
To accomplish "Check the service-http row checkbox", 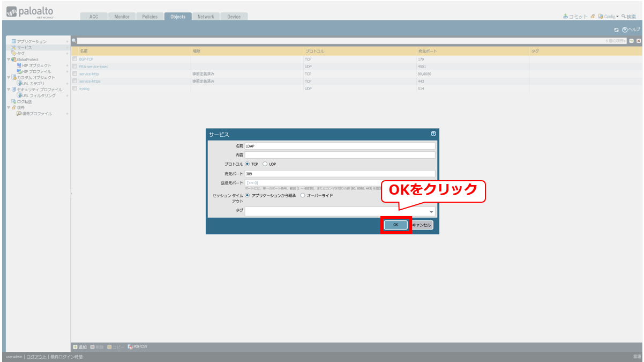I will click(75, 73).
